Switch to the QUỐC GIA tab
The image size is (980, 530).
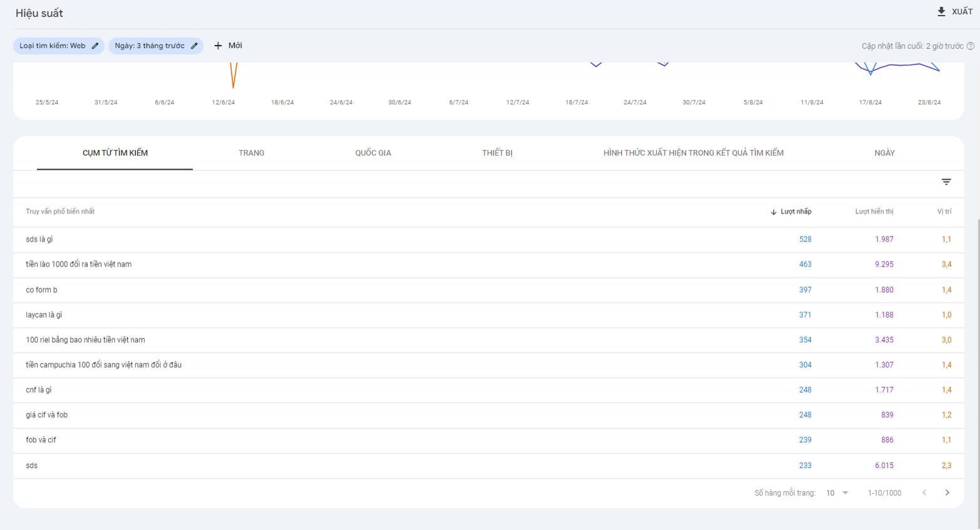tap(373, 153)
